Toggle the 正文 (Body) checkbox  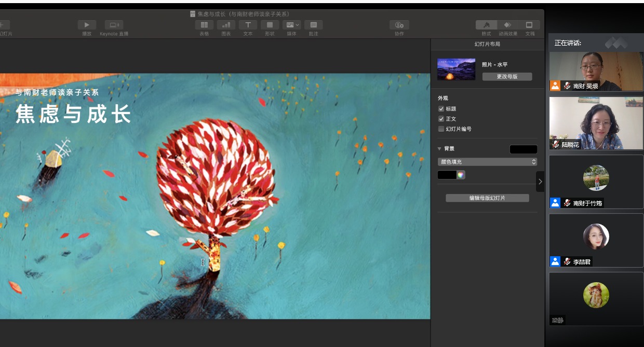click(x=441, y=119)
